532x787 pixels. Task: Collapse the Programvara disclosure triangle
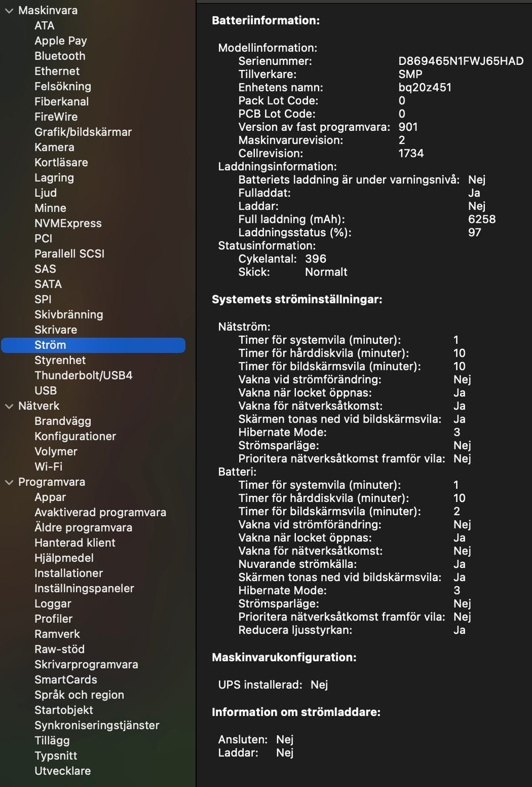click(9, 483)
